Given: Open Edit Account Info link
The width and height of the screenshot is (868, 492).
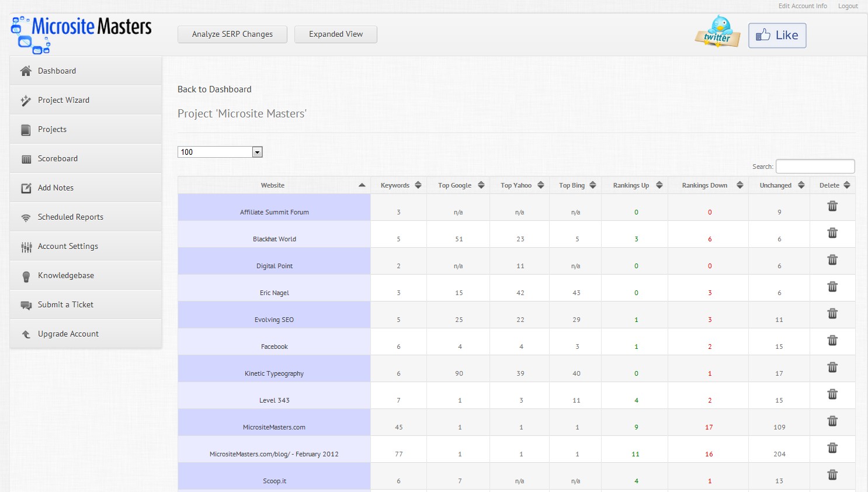Looking at the screenshot, I should 803,6.
